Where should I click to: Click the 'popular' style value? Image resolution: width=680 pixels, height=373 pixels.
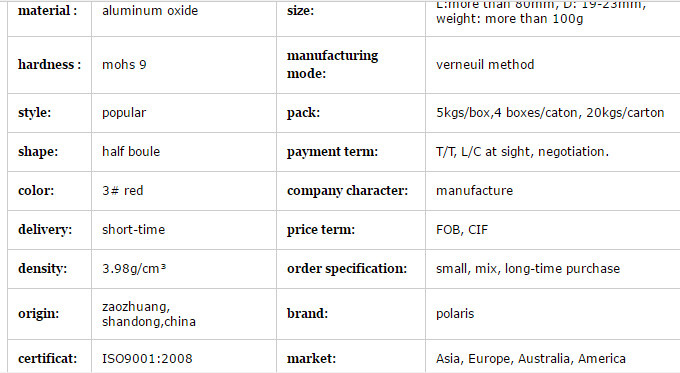pos(124,113)
